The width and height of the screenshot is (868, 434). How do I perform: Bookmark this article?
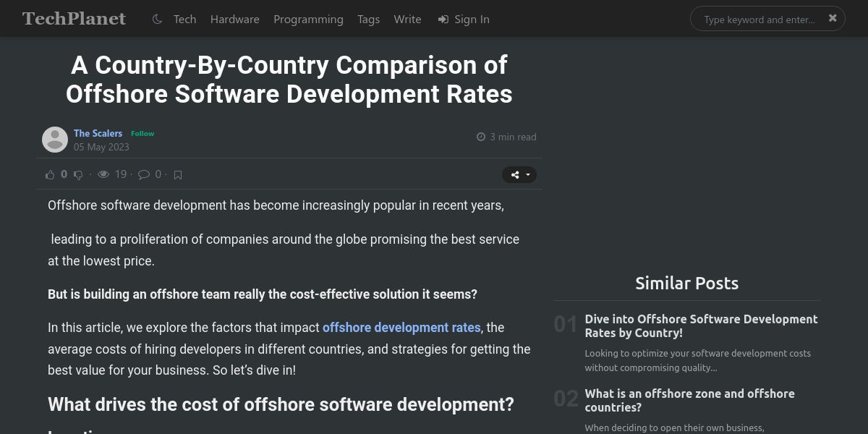[x=178, y=174]
